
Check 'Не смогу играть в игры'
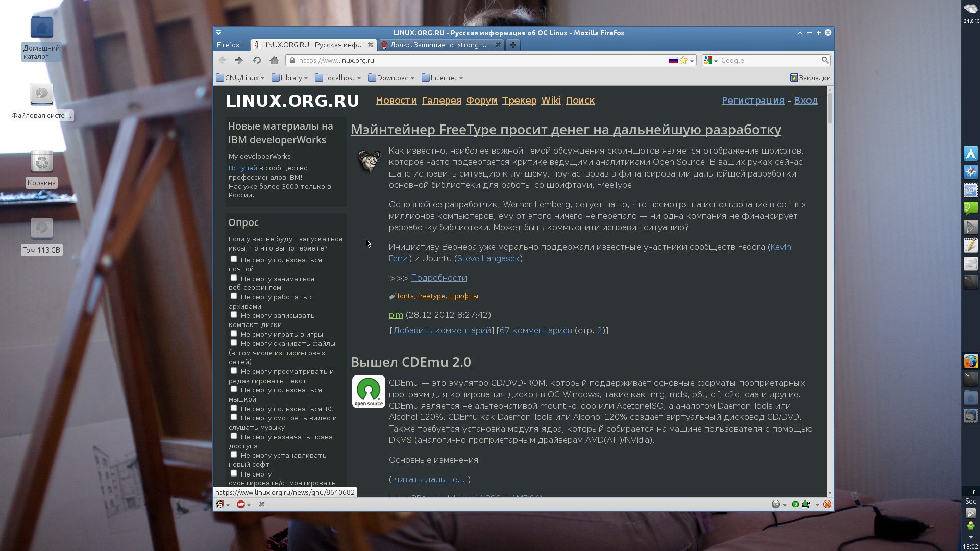click(x=234, y=334)
